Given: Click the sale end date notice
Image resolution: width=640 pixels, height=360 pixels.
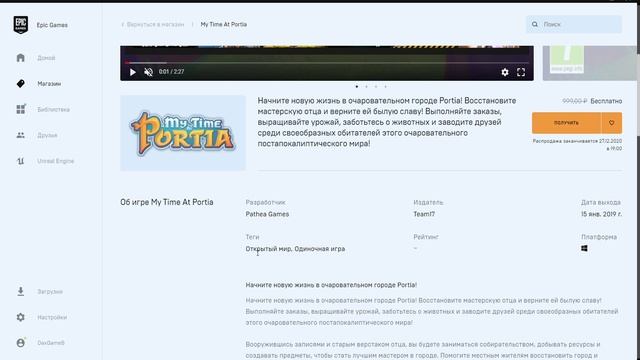Looking at the screenshot, I should (577, 144).
